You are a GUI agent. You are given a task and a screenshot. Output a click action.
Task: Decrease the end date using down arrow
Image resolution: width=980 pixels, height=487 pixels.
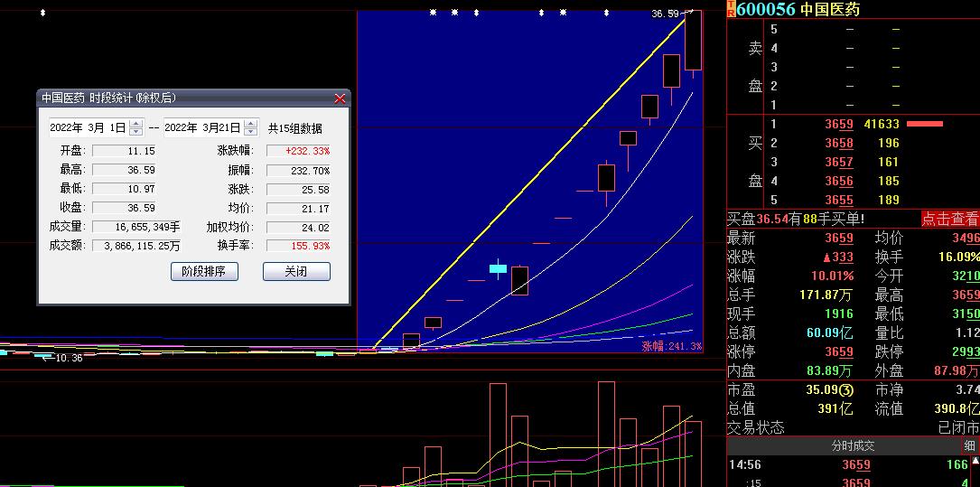[x=250, y=132]
